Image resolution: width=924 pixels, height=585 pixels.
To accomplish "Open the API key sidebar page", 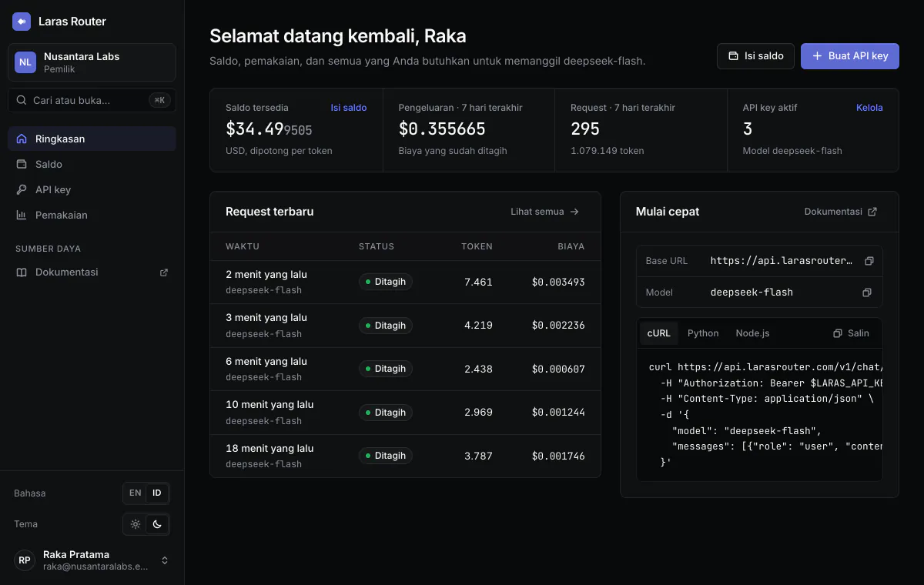I will (92, 189).
